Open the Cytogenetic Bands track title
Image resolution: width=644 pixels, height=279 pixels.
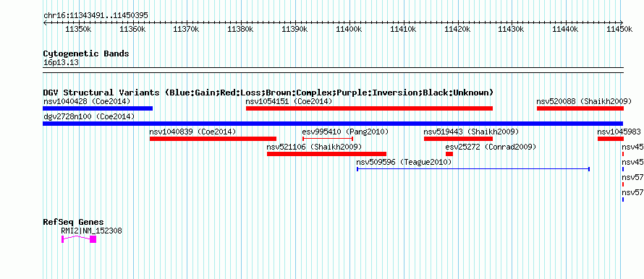(86, 53)
